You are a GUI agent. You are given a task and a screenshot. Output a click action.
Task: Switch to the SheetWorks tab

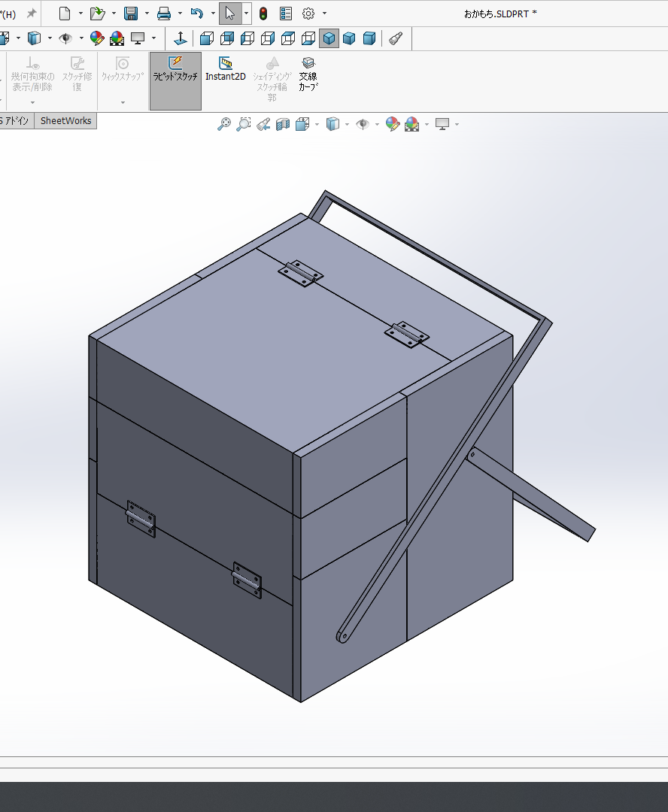click(65, 120)
